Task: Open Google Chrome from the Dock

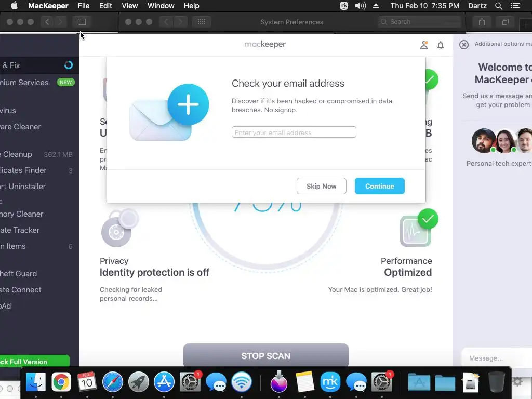Action: (x=61, y=382)
